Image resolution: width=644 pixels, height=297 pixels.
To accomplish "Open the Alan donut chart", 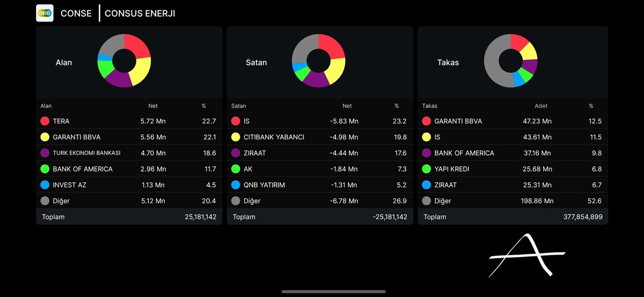I will click(x=124, y=61).
